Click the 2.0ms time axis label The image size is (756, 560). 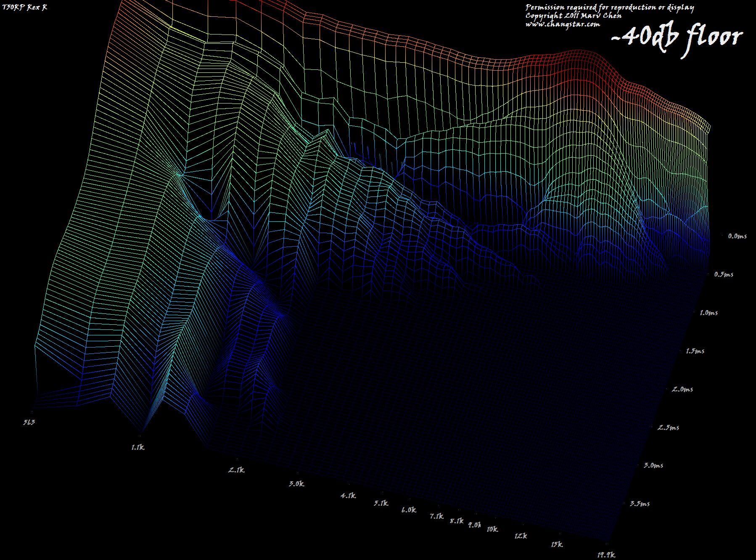click(x=682, y=389)
